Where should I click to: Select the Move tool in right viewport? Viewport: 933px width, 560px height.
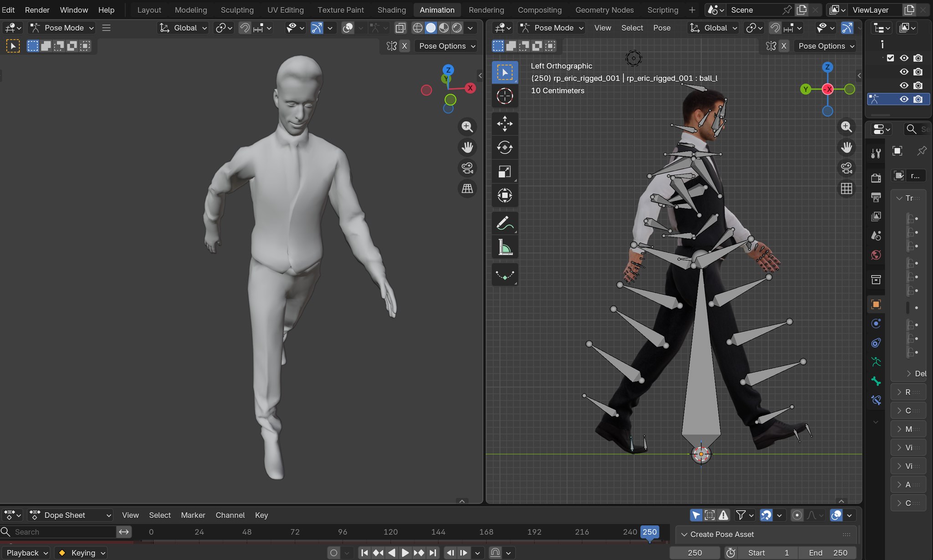505,123
